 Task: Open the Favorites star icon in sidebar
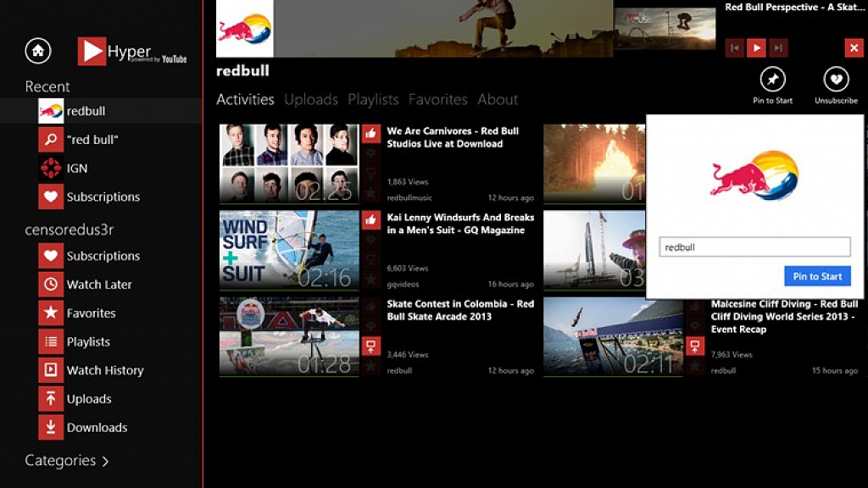(51, 313)
